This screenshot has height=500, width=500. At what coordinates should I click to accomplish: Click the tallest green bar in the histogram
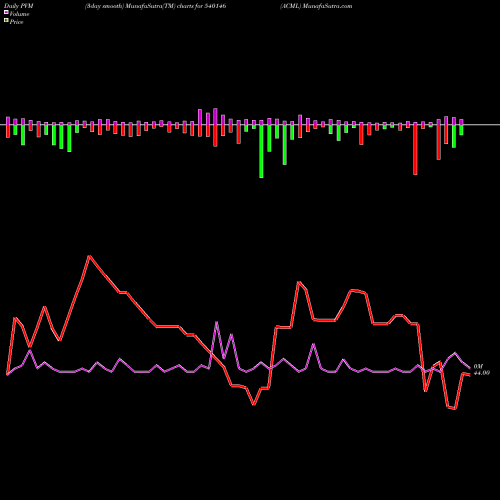(x=261, y=151)
